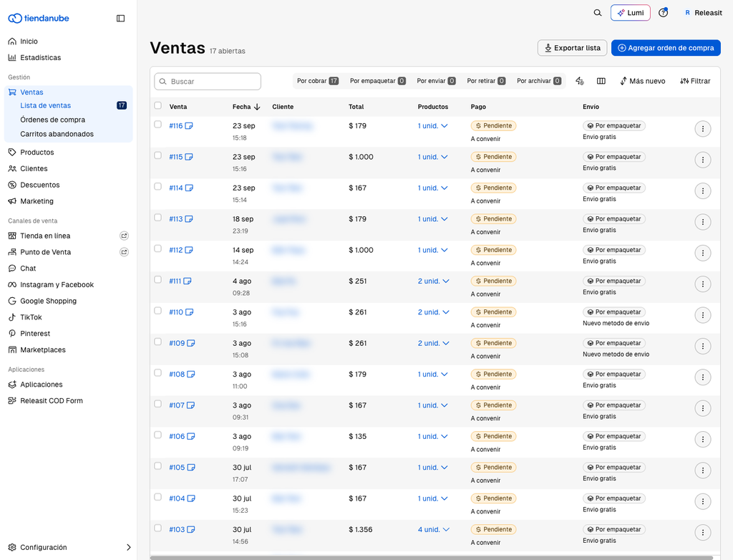733x560 pixels.
Task: Expand products of order #112 (1 unid.)
Action: coord(433,251)
